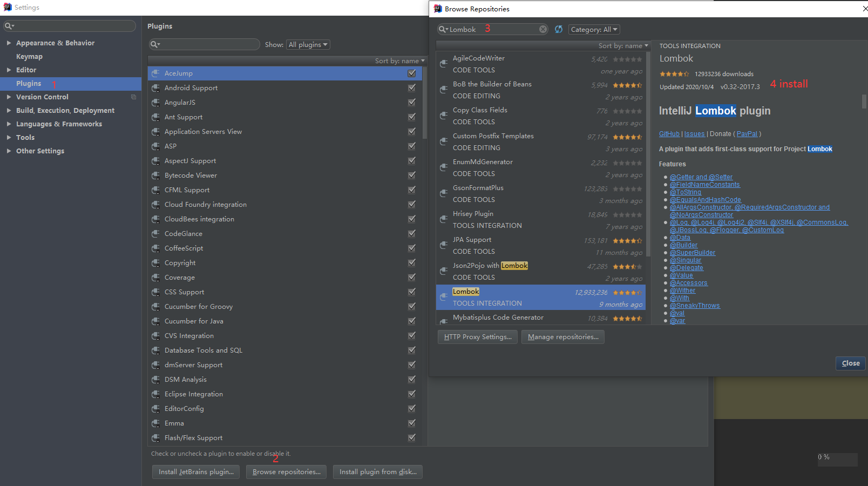Click the GsonFormatPlus plugin icon
Viewport: 868px width, 486px height.
pos(444,193)
